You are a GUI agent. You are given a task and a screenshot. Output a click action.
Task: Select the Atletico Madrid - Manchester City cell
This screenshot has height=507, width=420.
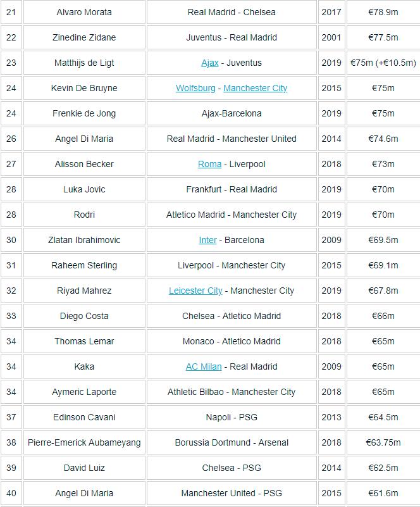click(232, 215)
